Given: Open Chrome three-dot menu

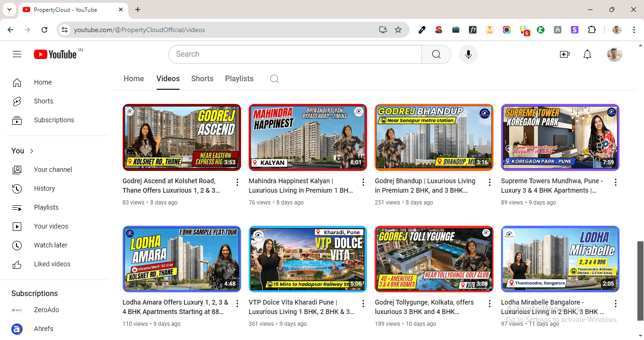Looking at the screenshot, I should coord(633,30).
